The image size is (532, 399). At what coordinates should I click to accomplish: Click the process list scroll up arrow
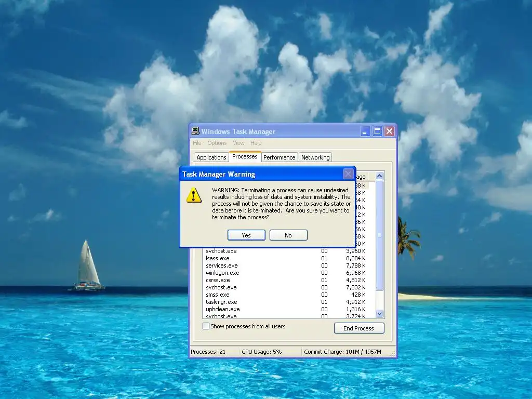(380, 176)
